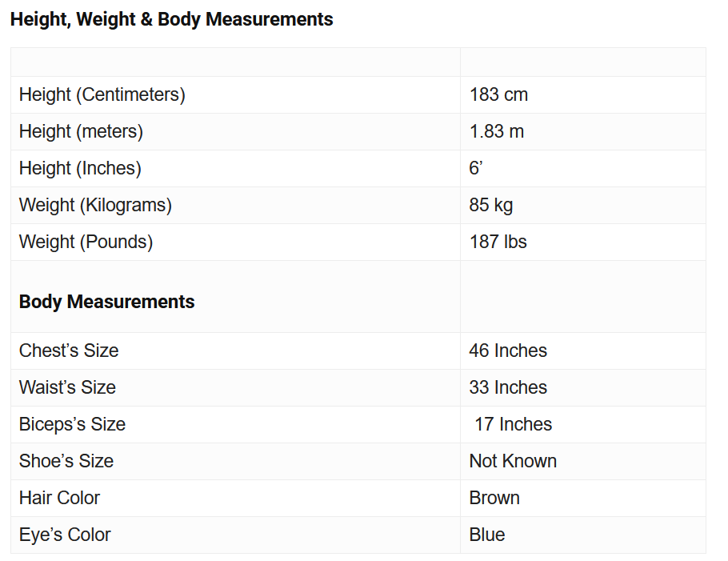Click the 17 Inches biceps value

pos(513,424)
